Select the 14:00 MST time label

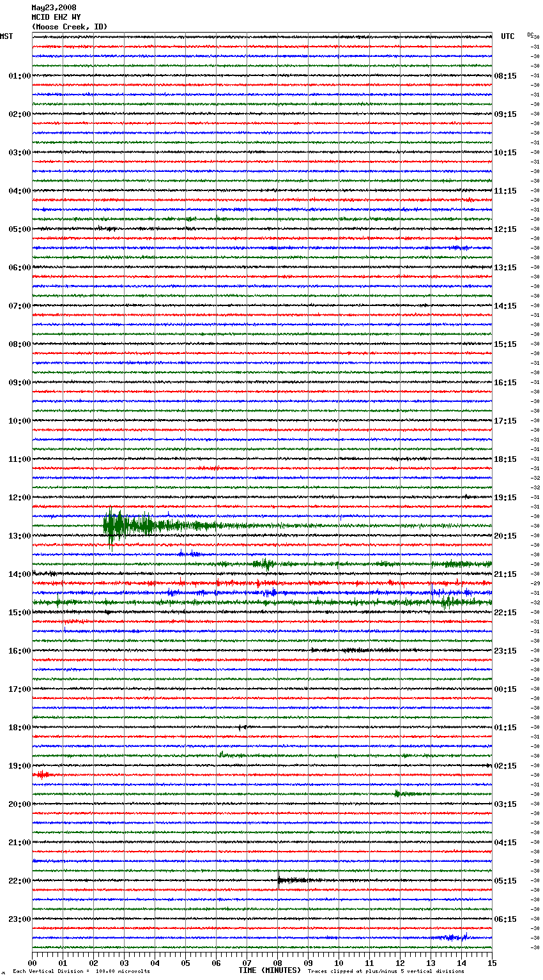pyautogui.click(x=20, y=574)
